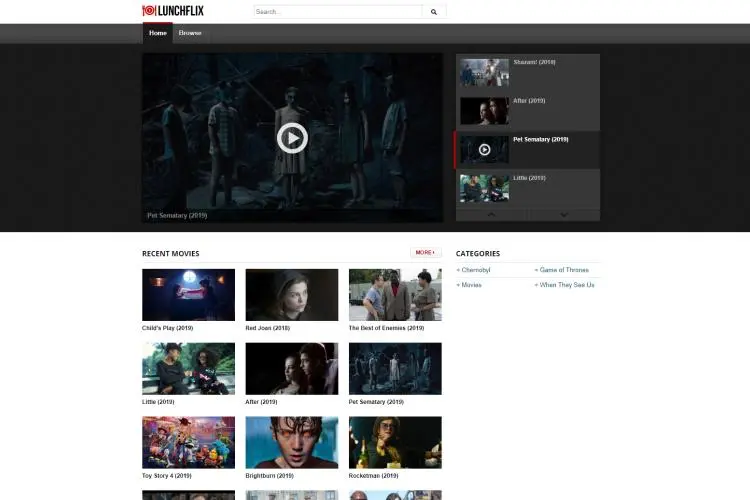
Task: Open the Home tab
Action: [x=157, y=33]
